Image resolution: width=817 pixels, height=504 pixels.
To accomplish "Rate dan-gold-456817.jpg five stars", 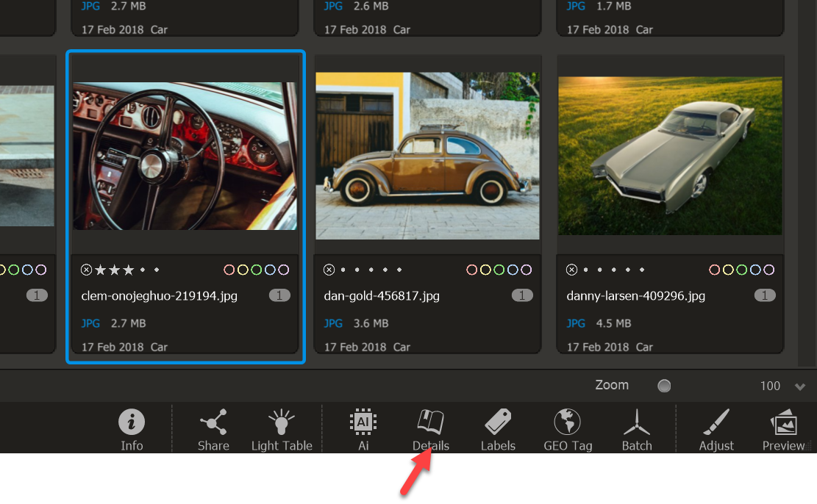I will pos(399,270).
